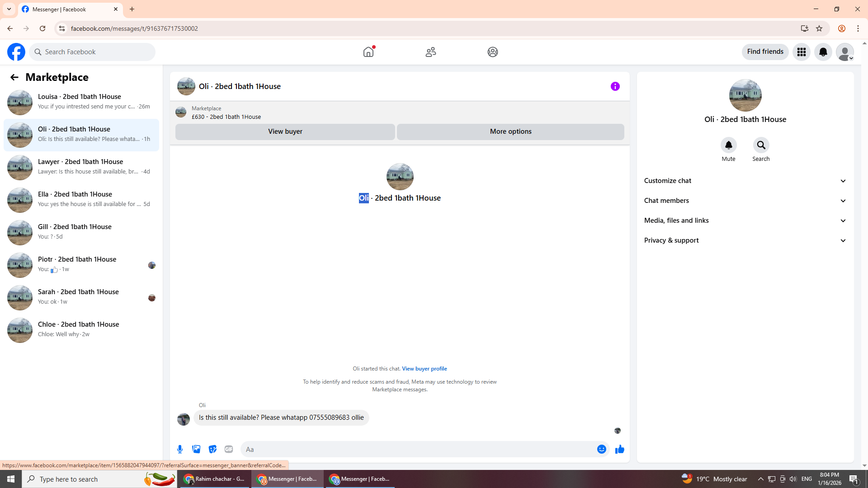The height and width of the screenshot is (488, 868).
Task: Click the voice clip microphone icon
Action: pyautogui.click(x=180, y=449)
